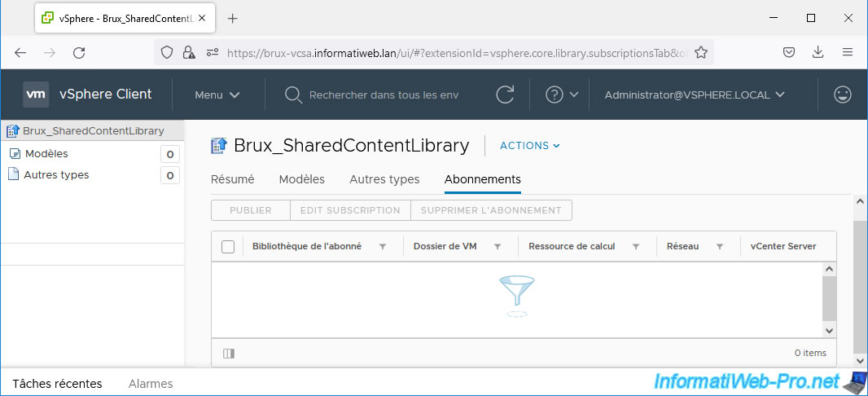
Task: Click the lock warning site info icon
Action: [x=189, y=53]
